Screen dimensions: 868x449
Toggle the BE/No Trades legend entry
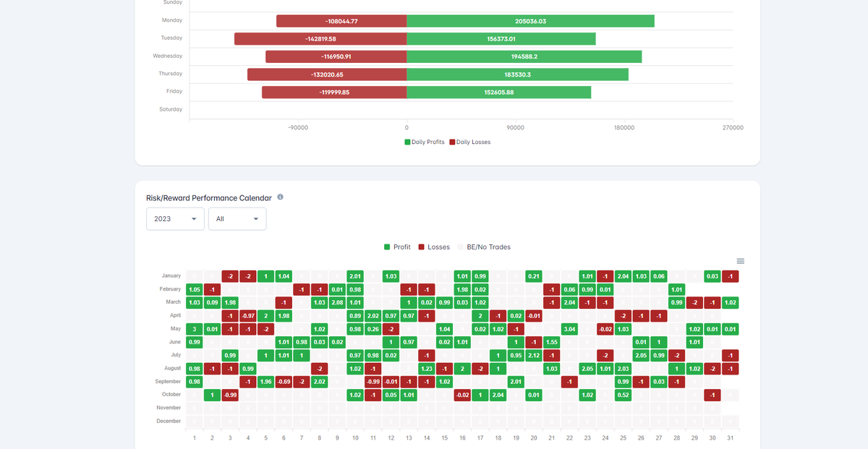484,247
